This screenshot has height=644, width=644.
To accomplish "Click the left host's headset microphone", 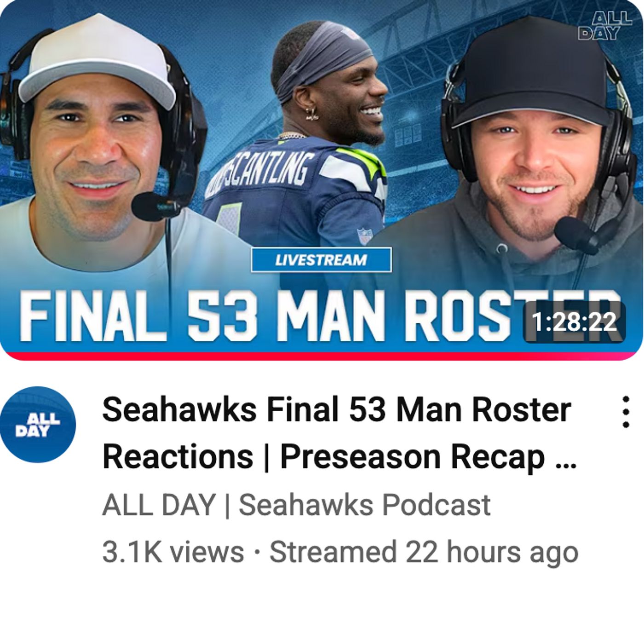I will coord(154,207).
